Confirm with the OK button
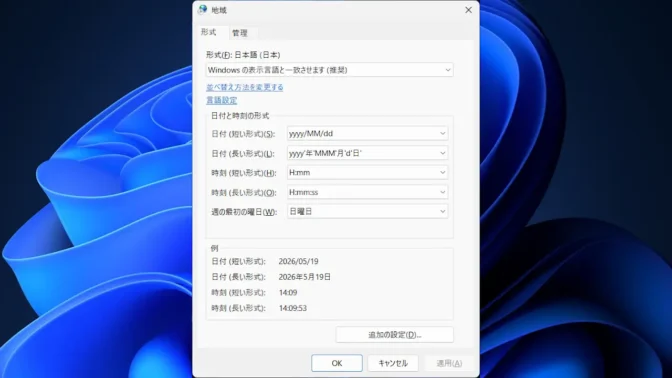 [x=337, y=363]
